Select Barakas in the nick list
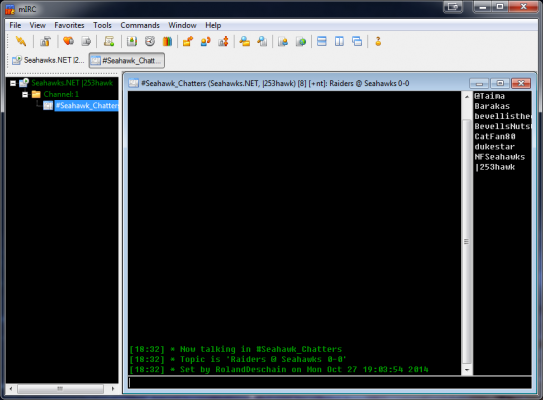 [x=492, y=106]
